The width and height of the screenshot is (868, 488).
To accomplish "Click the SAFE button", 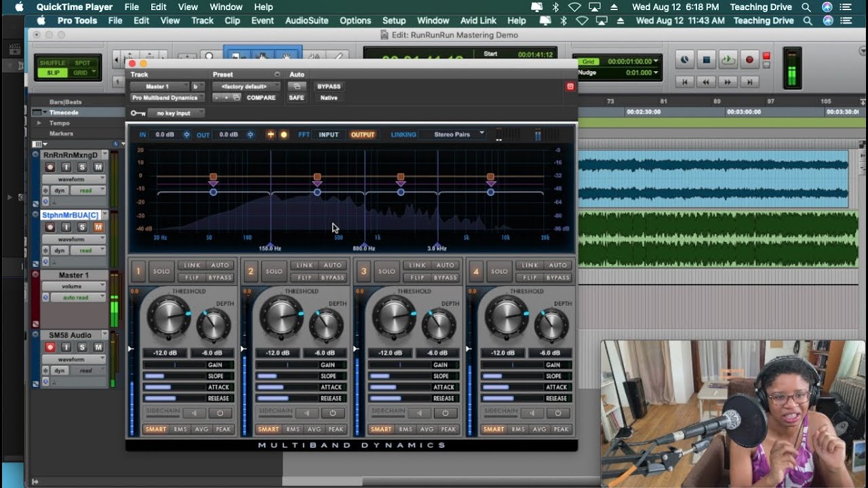I will 296,98.
